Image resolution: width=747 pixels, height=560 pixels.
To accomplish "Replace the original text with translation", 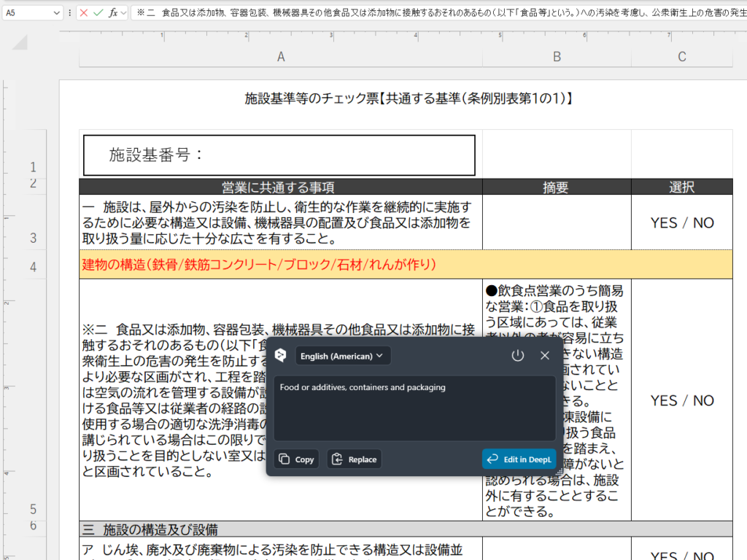I will coord(355,459).
